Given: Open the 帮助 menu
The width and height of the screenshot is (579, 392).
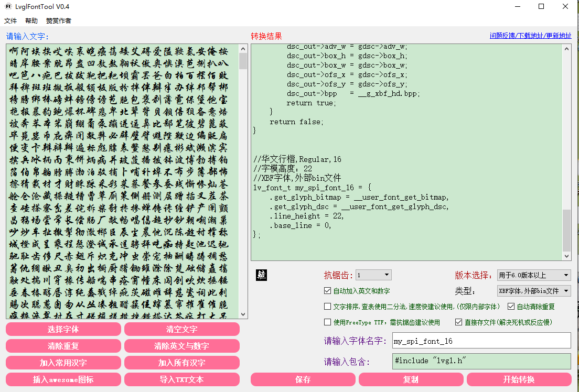Looking at the screenshot, I should tap(31, 21).
